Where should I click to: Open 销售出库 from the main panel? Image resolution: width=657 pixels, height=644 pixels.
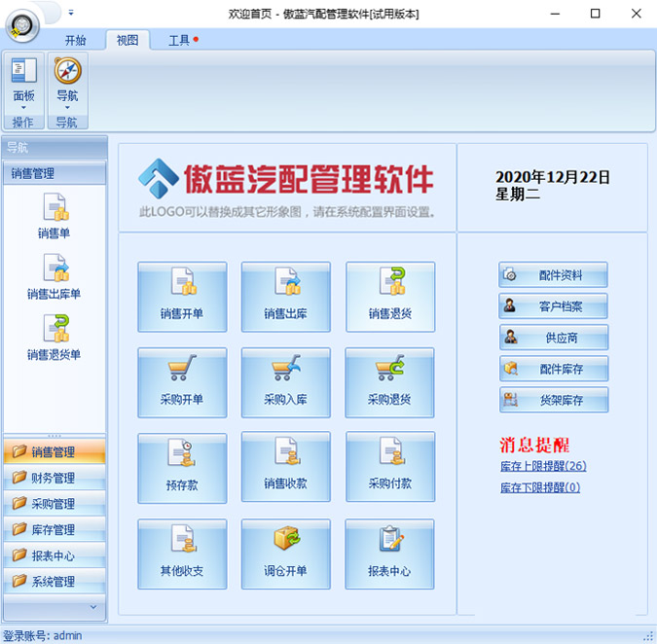coord(286,297)
